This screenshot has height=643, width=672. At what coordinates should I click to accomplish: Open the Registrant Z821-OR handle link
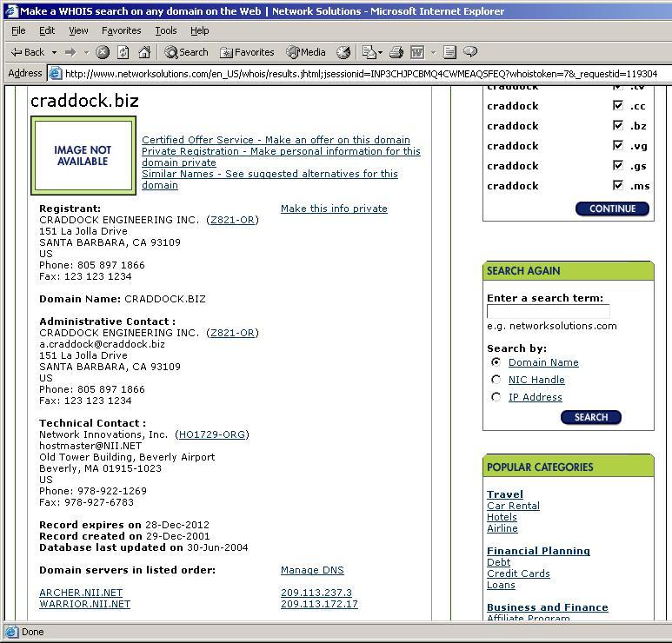[232, 220]
